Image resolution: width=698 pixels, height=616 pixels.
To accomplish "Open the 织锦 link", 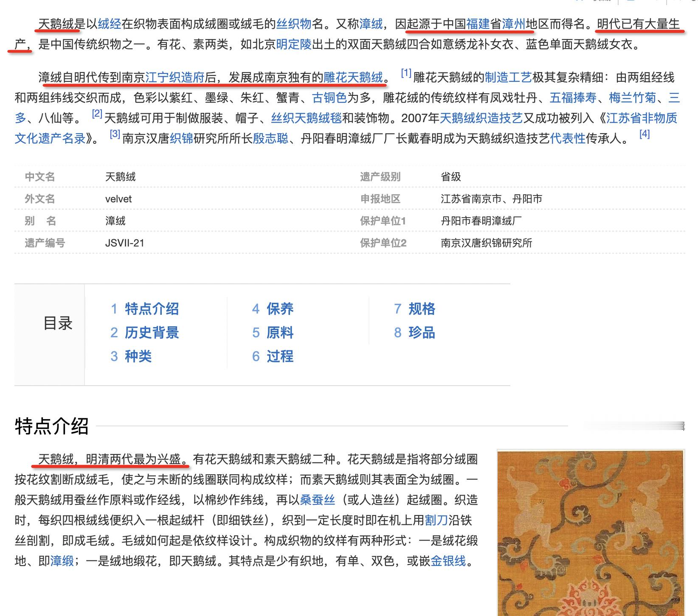I will 181,138.
